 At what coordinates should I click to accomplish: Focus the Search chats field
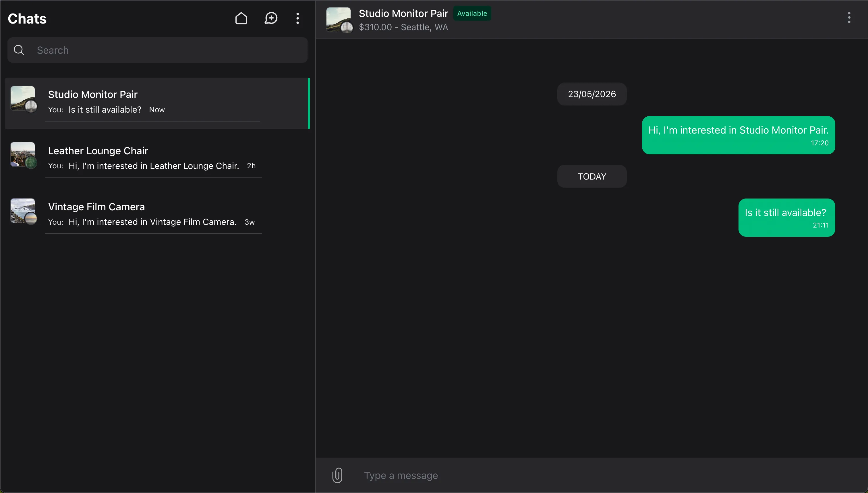[157, 50]
